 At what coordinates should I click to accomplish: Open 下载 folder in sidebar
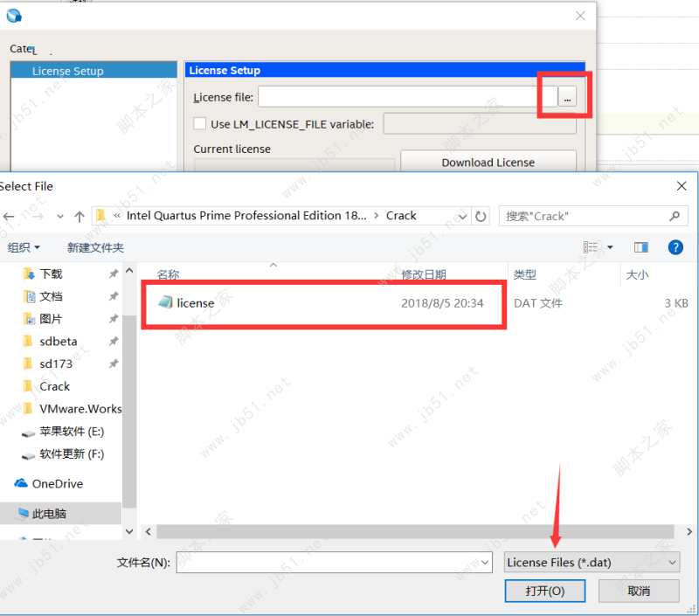click(x=51, y=273)
